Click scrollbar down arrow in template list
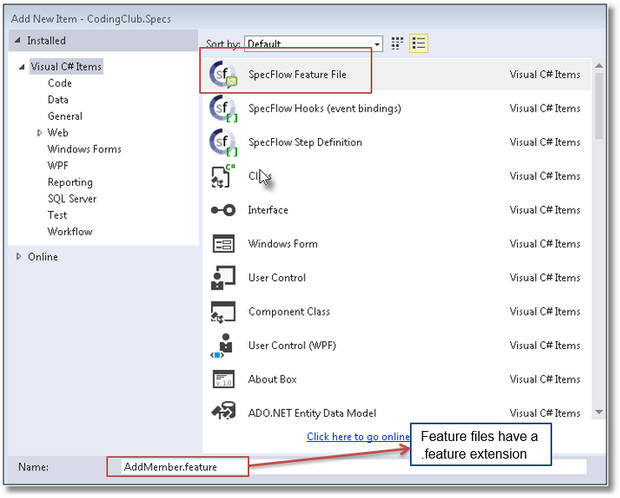This screenshot has height=498, width=620. (599, 412)
